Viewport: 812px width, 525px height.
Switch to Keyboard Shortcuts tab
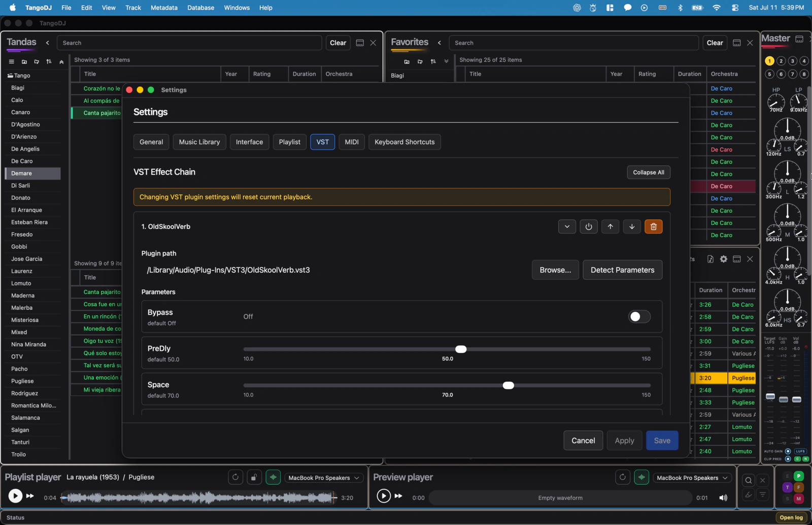pos(404,142)
